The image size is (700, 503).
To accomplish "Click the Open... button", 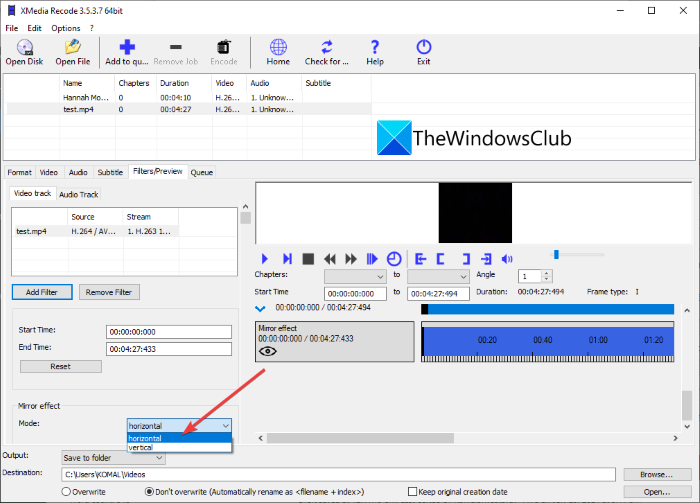I will point(657,491).
